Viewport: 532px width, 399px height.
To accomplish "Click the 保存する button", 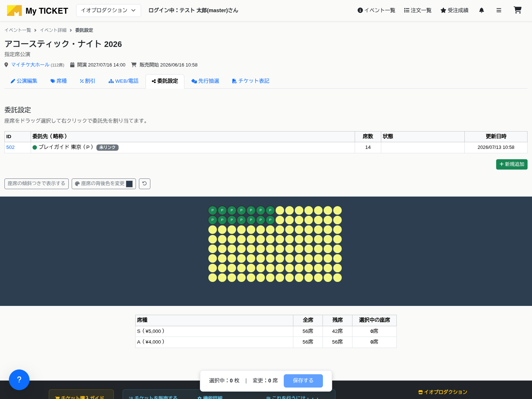I will pyautogui.click(x=303, y=381).
